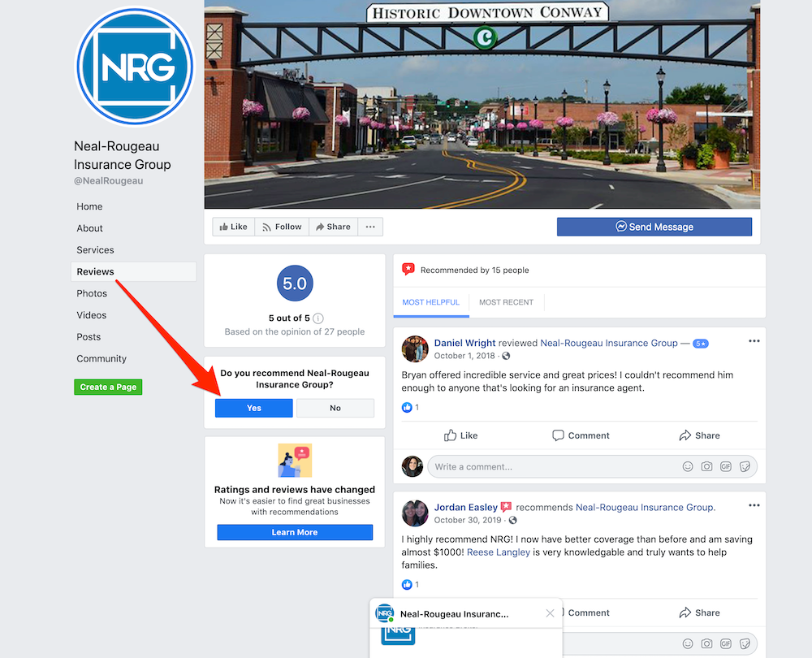
Task: Send Message to the page
Action: tap(654, 227)
